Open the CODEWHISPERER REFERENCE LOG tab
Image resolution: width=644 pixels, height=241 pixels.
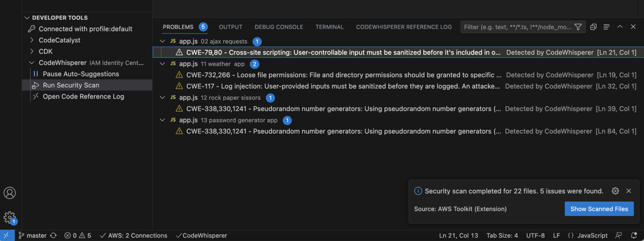(x=404, y=27)
